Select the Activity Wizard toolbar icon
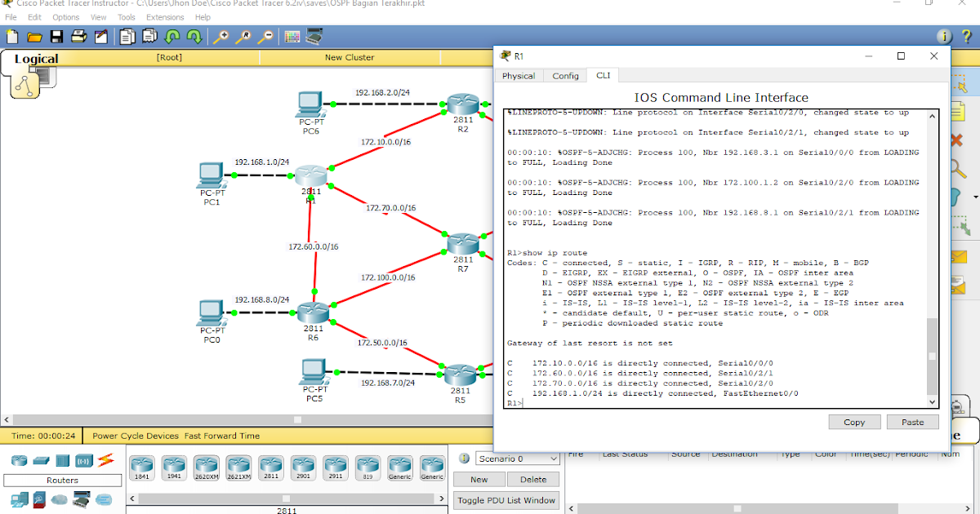This screenshot has height=514, width=980. coord(100,37)
